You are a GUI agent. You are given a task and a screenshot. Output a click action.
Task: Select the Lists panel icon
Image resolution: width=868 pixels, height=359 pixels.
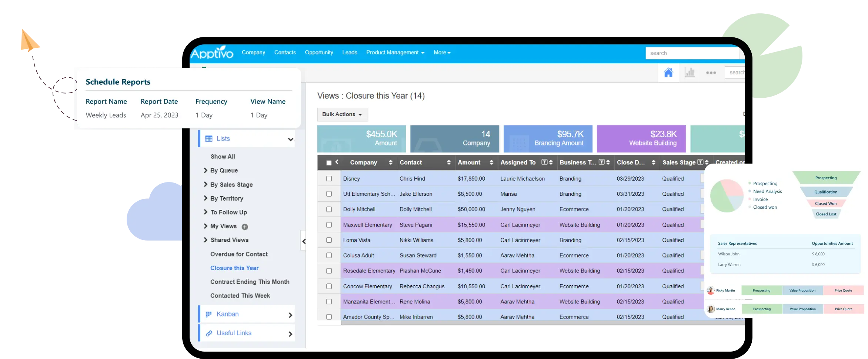pos(208,138)
